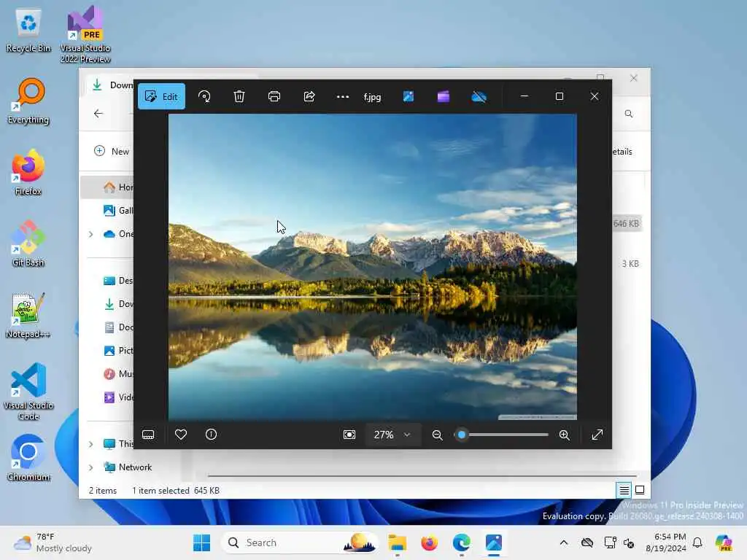This screenshot has height=560, width=747.
Task: Open the blue image app icon in Photos toolbar
Action: [409, 97]
